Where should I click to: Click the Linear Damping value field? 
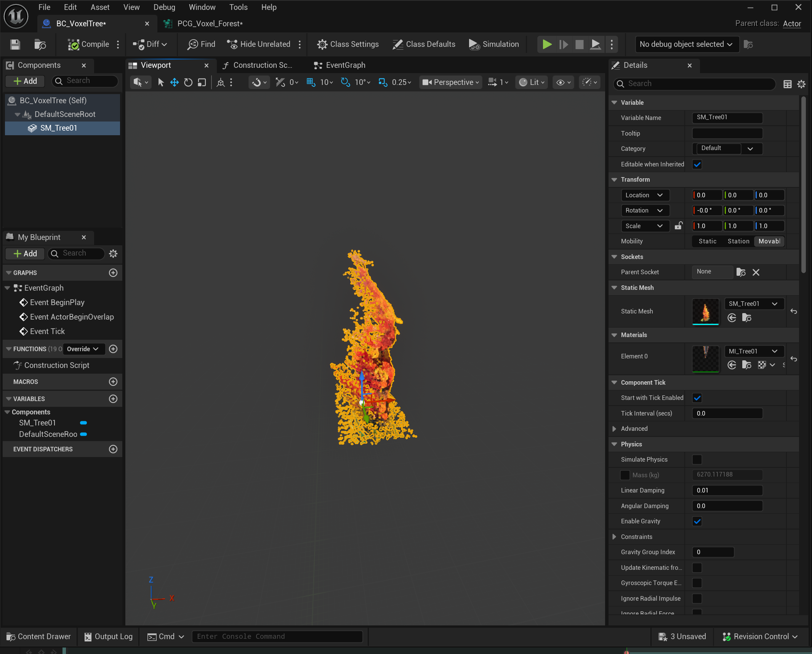click(727, 491)
